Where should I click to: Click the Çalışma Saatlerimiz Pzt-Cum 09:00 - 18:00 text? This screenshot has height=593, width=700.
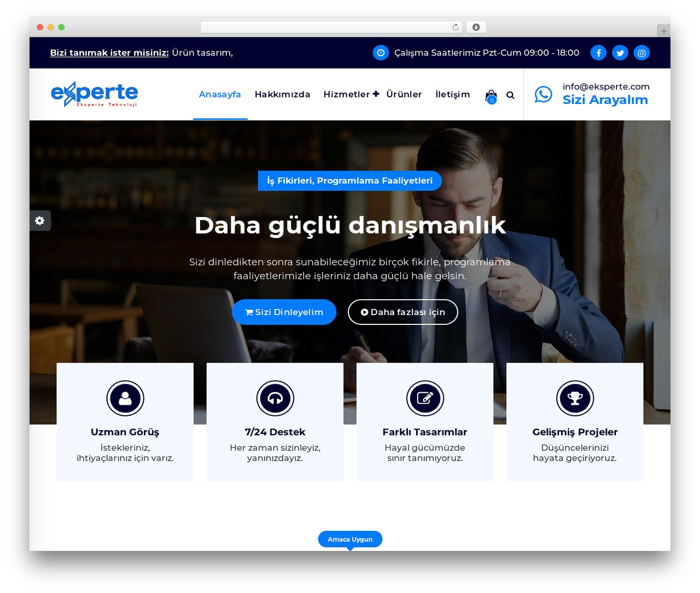point(487,53)
